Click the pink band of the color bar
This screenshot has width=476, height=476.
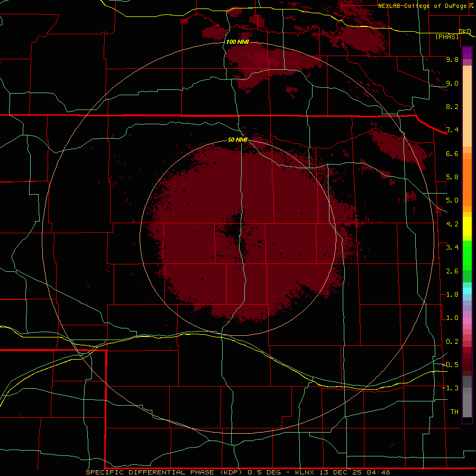tap(467, 321)
